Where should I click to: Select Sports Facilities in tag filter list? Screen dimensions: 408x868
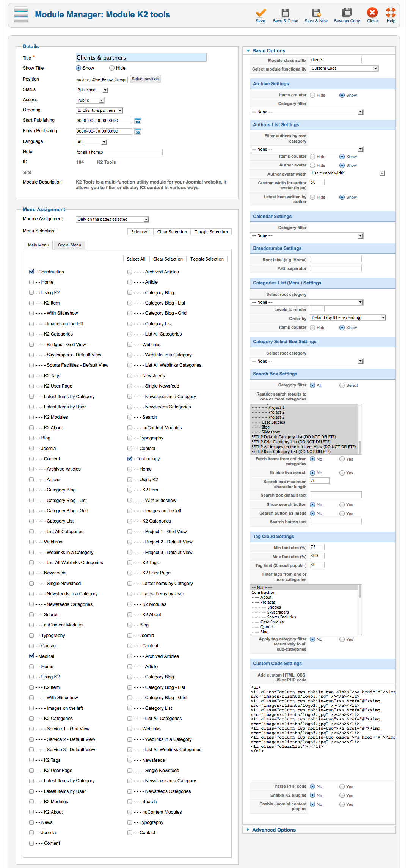pos(281,617)
